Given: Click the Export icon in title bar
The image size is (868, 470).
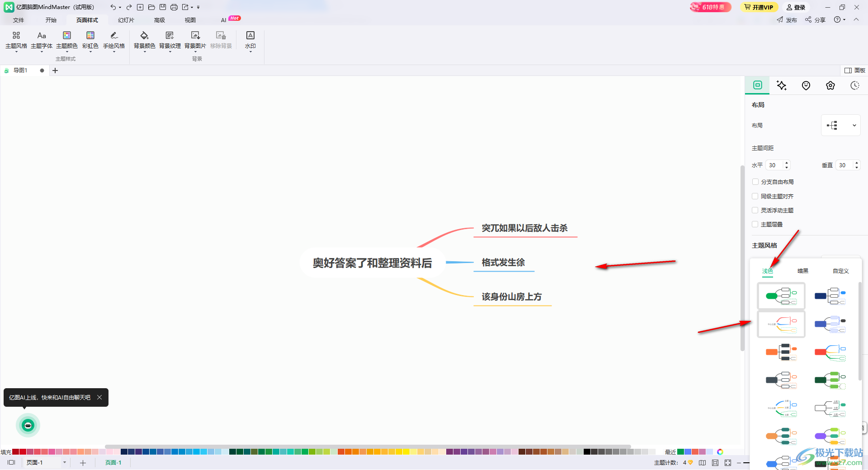Looking at the screenshot, I should click(185, 7).
